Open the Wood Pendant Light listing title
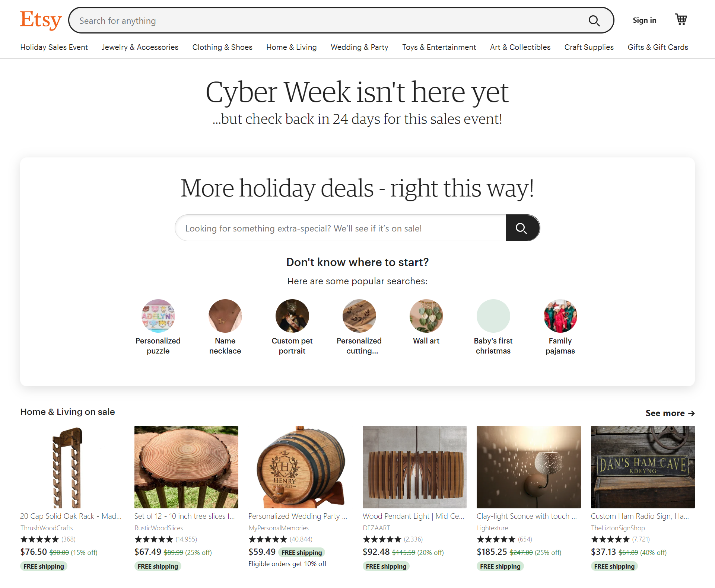The image size is (715, 588). [x=413, y=516]
